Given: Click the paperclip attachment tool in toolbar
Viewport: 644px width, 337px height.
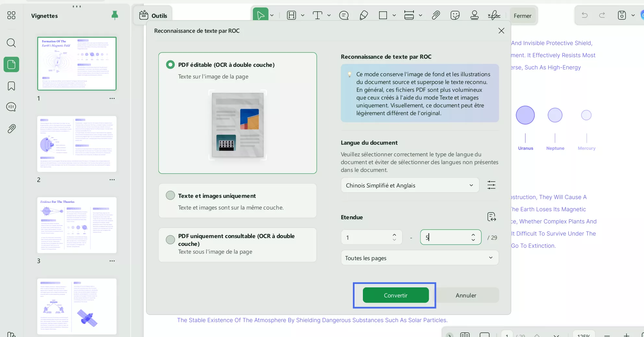Looking at the screenshot, I should [x=436, y=15].
